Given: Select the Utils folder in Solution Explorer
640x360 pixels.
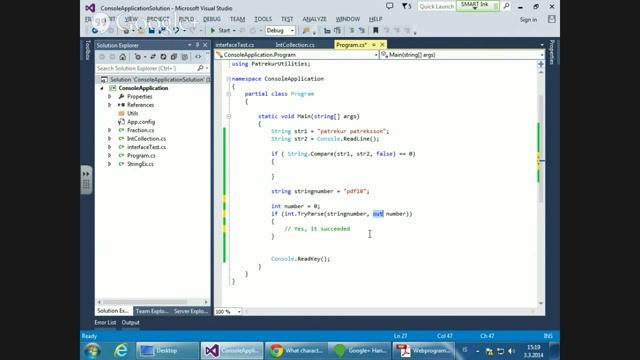Looking at the screenshot, I should [x=132, y=113].
